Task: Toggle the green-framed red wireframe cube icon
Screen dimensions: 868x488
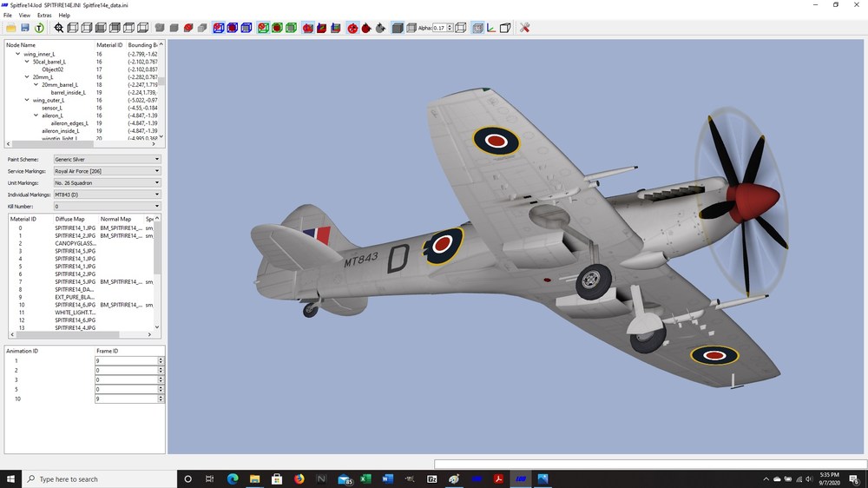Action: click(x=263, y=28)
